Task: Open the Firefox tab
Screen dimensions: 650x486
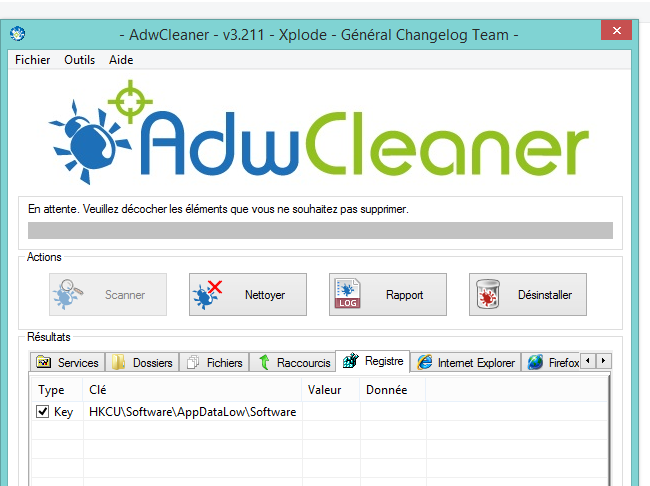Action: [x=553, y=362]
